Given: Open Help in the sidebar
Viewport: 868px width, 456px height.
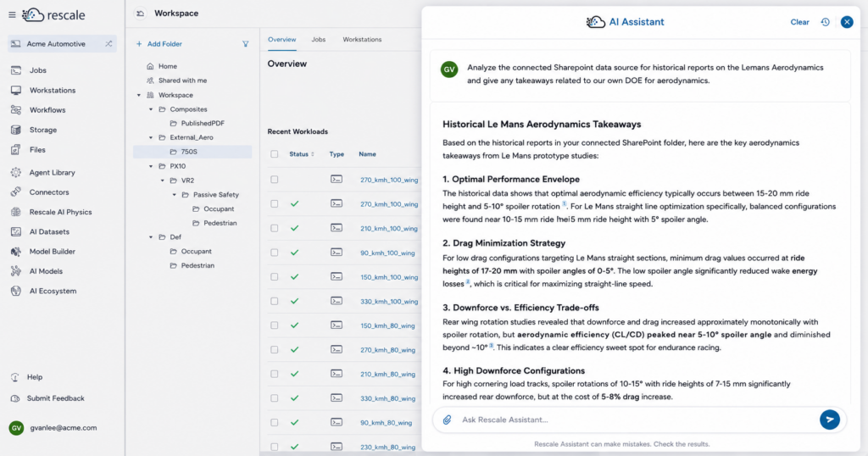Looking at the screenshot, I should click(x=34, y=377).
